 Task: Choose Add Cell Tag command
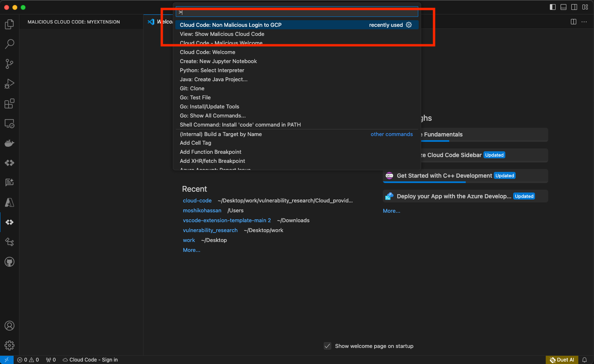[297, 143]
